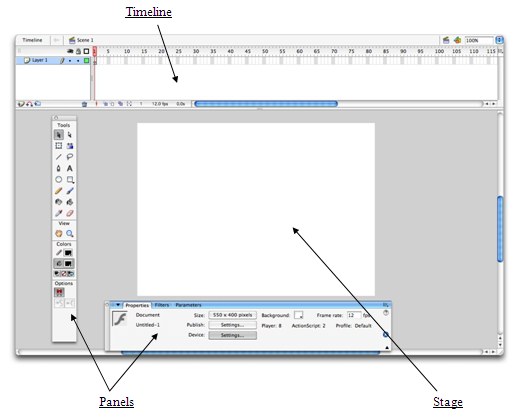Image resolution: width=519 pixels, height=418 pixels.
Task: Open the Stroke color swatch
Action: (68, 253)
